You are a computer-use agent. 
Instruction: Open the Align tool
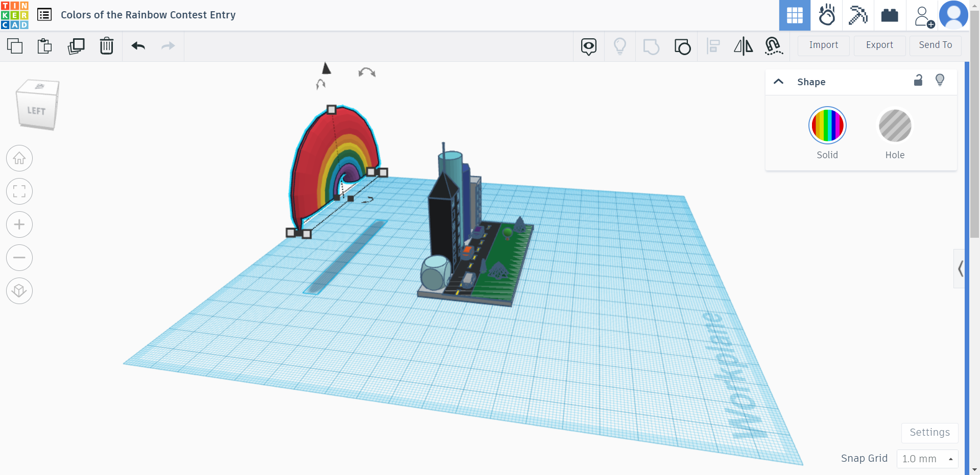click(x=713, y=46)
